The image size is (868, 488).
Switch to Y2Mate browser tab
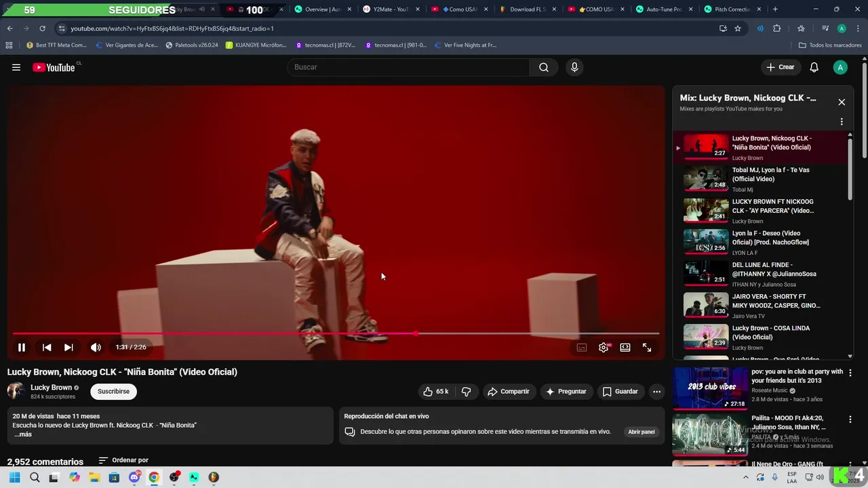[391, 9]
